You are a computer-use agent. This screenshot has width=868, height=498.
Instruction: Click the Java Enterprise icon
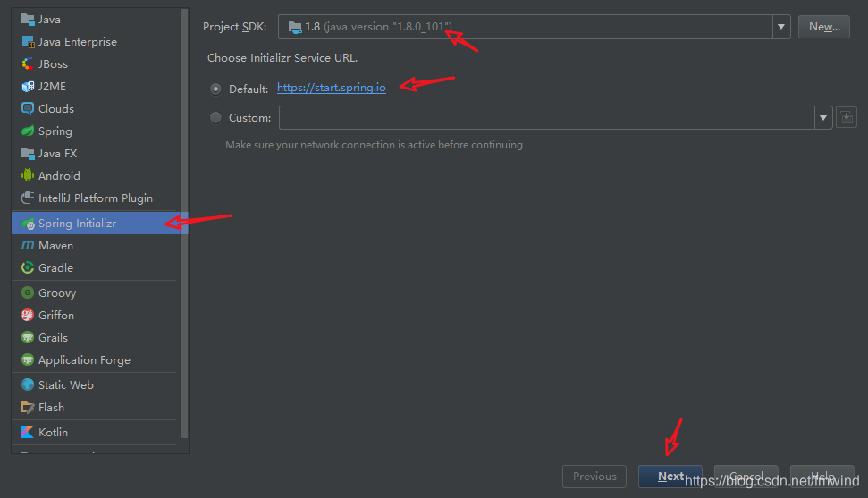tap(28, 41)
